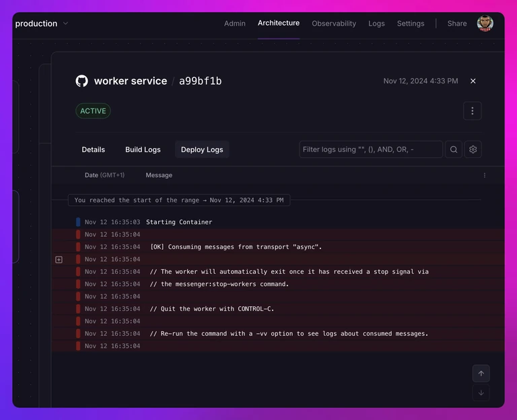Click the Share link
517x420 pixels.
coord(456,24)
